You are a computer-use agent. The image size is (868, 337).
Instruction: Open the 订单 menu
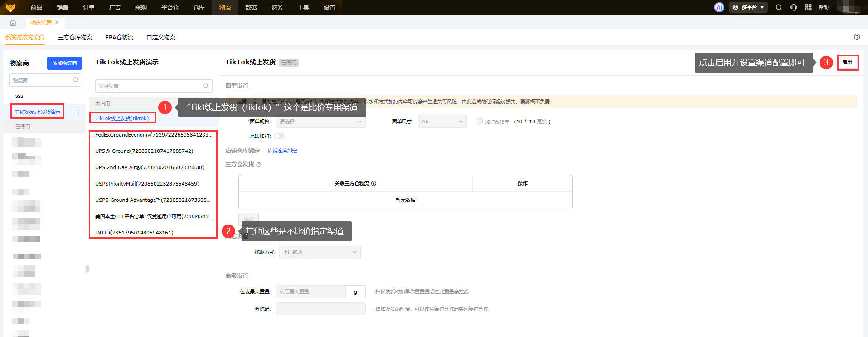click(x=89, y=7)
